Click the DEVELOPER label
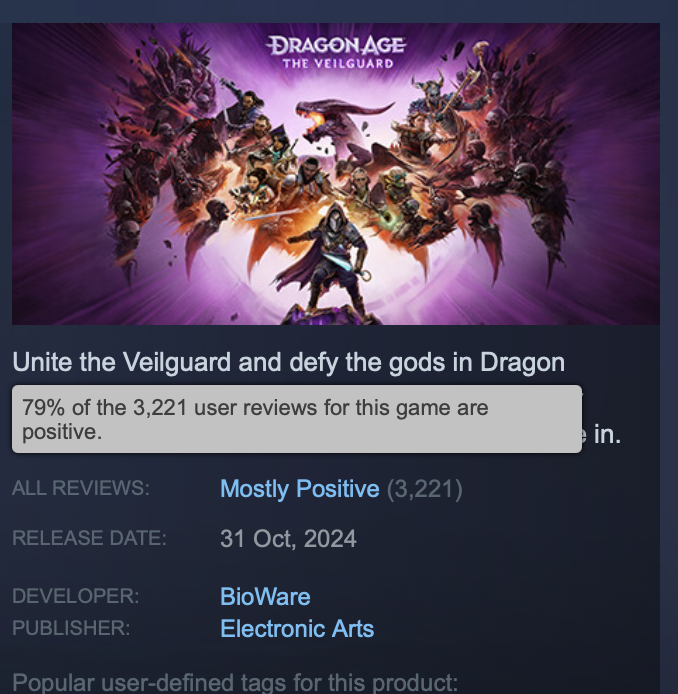Image resolution: width=678 pixels, height=694 pixels. pyautogui.click(x=76, y=596)
